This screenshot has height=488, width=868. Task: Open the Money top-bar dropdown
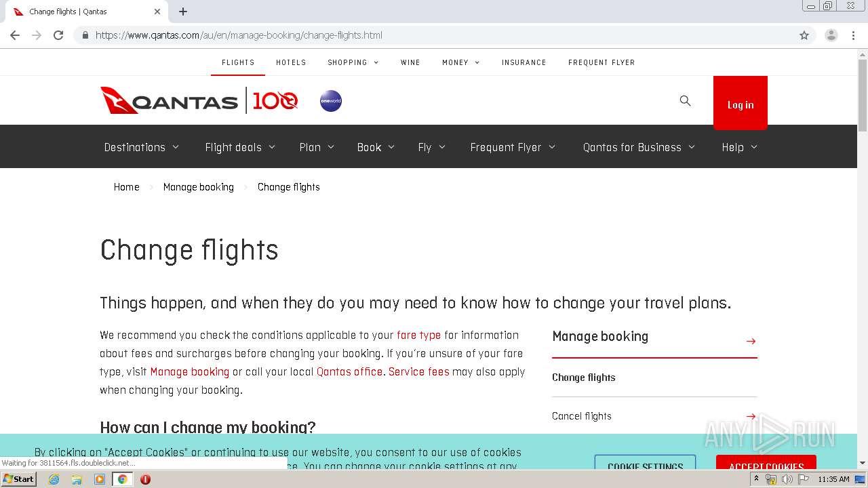pos(461,62)
